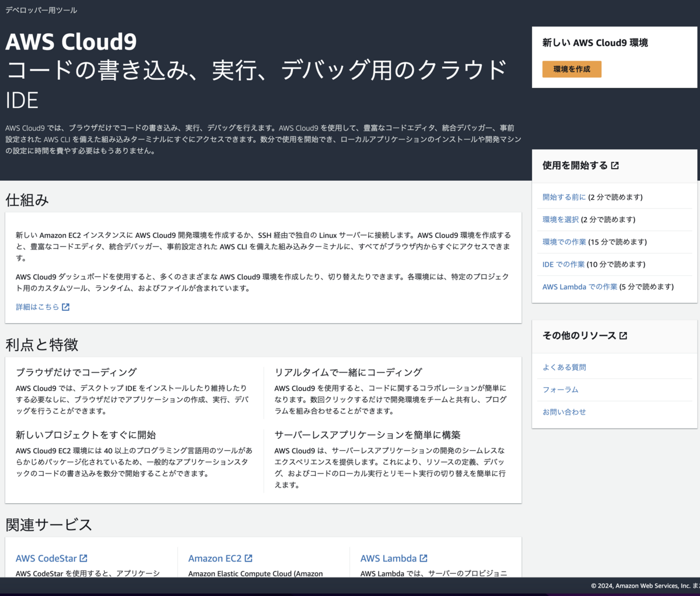This screenshot has height=596, width=700.
Task: Click the AWS Cloud9 page title
Action: (x=71, y=41)
